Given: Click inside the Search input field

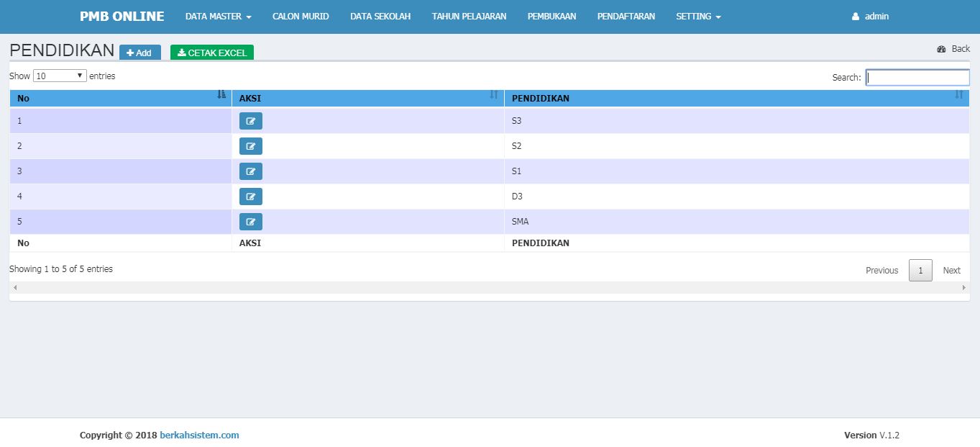Looking at the screenshot, I should click(x=917, y=77).
